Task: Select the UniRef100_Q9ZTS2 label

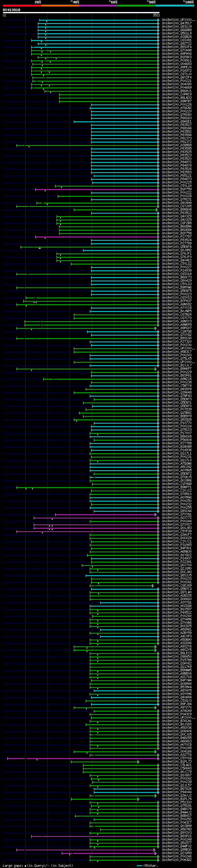Action: [176, 43]
